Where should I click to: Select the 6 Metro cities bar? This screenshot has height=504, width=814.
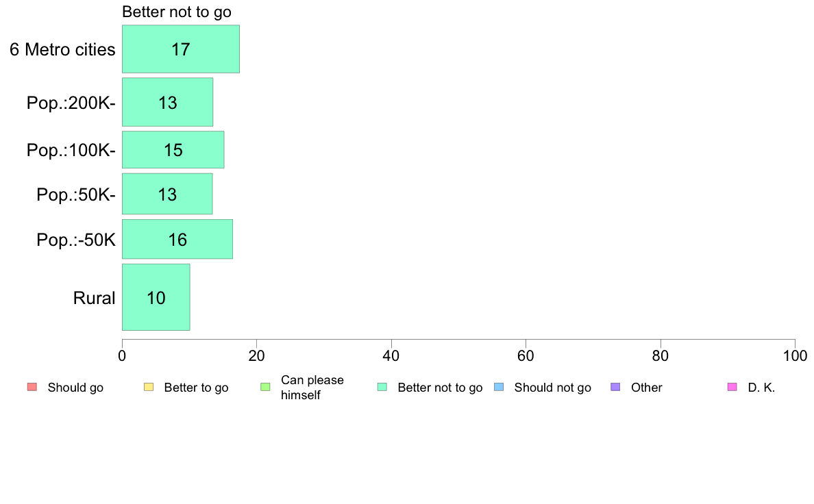pyautogui.click(x=181, y=49)
